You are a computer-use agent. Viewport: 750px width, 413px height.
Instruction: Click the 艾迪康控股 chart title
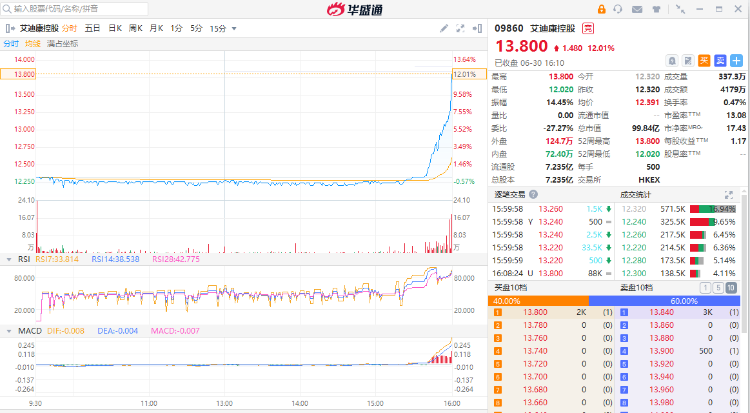pyautogui.click(x=39, y=29)
